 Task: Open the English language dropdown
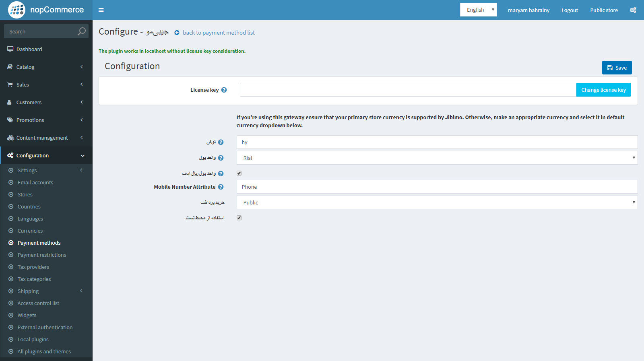(x=478, y=10)
